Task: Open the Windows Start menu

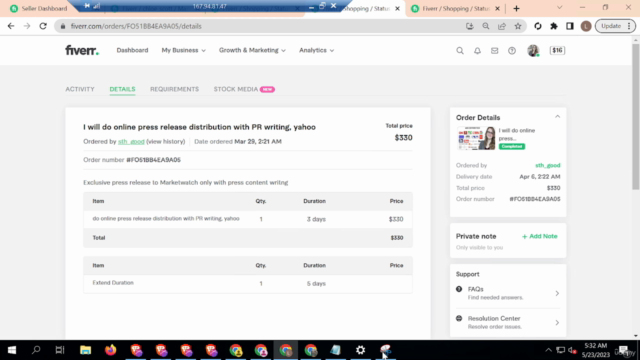Action: point(12,350)
